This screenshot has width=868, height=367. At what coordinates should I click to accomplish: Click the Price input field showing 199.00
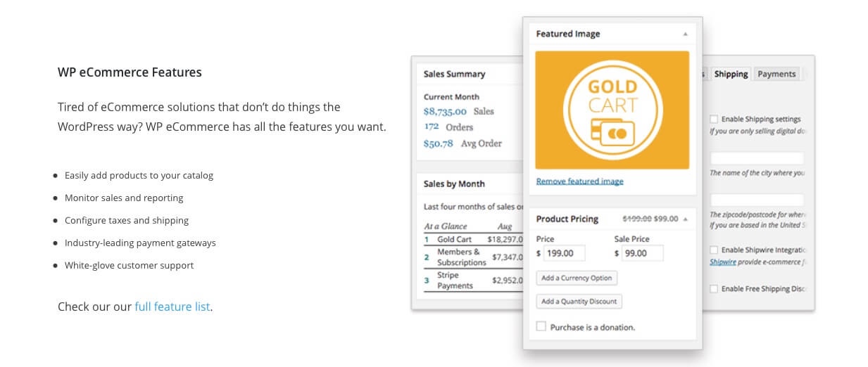click(x=564, y=253)
